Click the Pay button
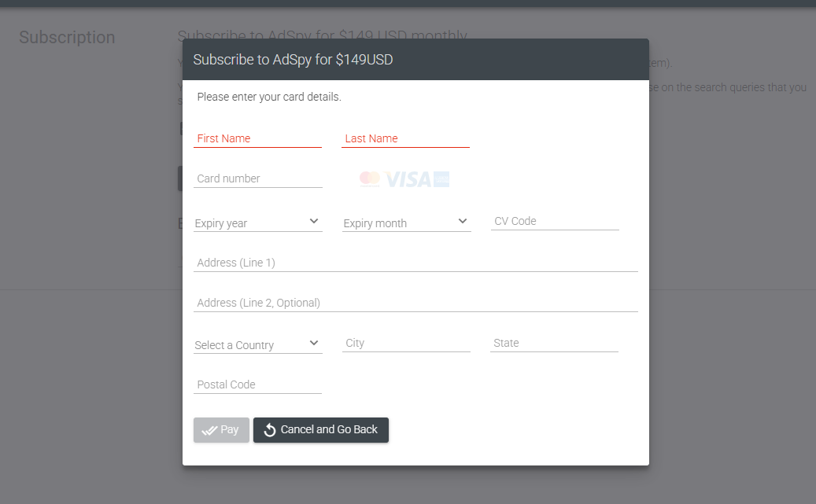 coord(221,430)
